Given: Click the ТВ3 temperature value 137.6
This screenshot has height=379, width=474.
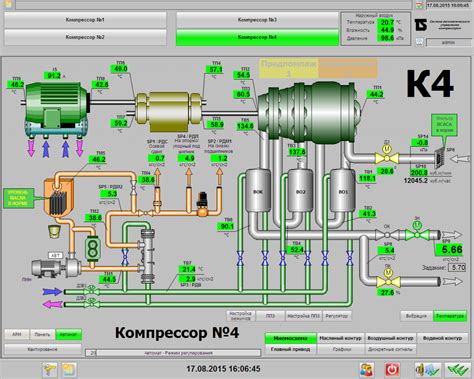Looking at the screenshot, I should pos(297,152).
